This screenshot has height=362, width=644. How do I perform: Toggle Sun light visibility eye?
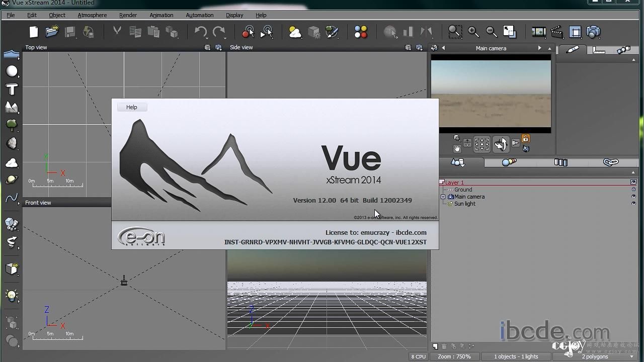tap(633, 204)
